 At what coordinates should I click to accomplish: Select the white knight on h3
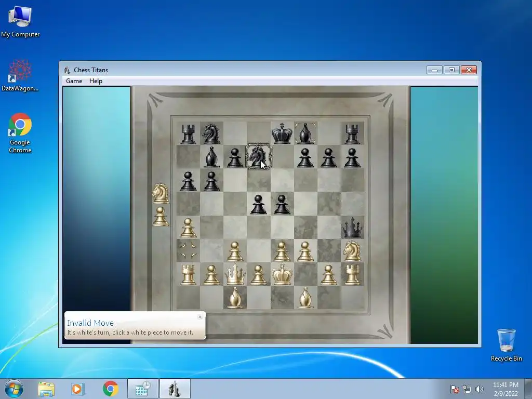coord(352,251)
